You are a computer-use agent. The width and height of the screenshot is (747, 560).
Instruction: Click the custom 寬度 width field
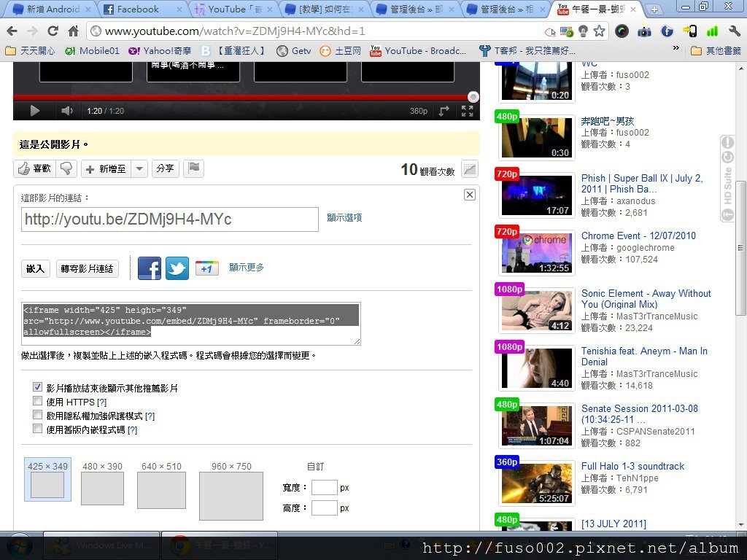pyautogui.click(x=324, y=488)
